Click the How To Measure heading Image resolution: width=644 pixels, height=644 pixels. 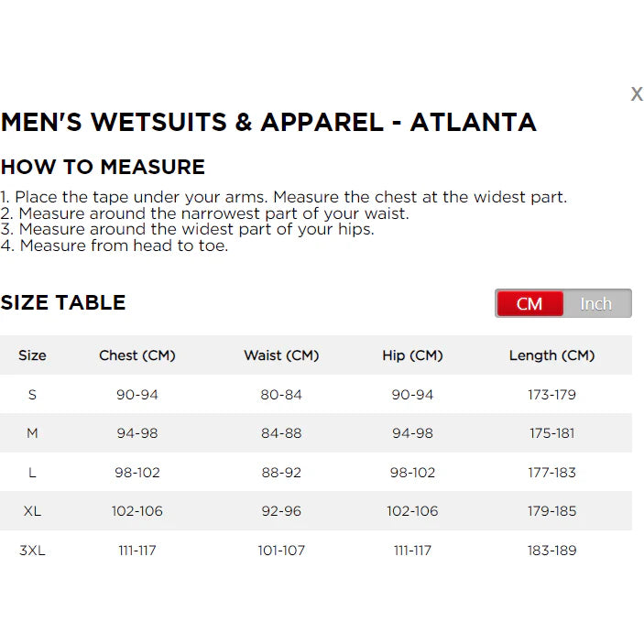pos(103,167)
